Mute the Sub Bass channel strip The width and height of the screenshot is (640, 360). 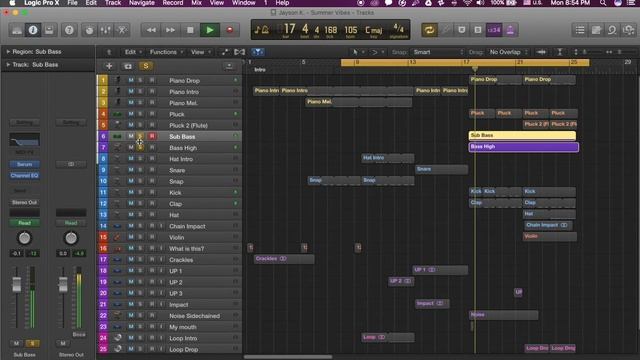coord(16,343)
